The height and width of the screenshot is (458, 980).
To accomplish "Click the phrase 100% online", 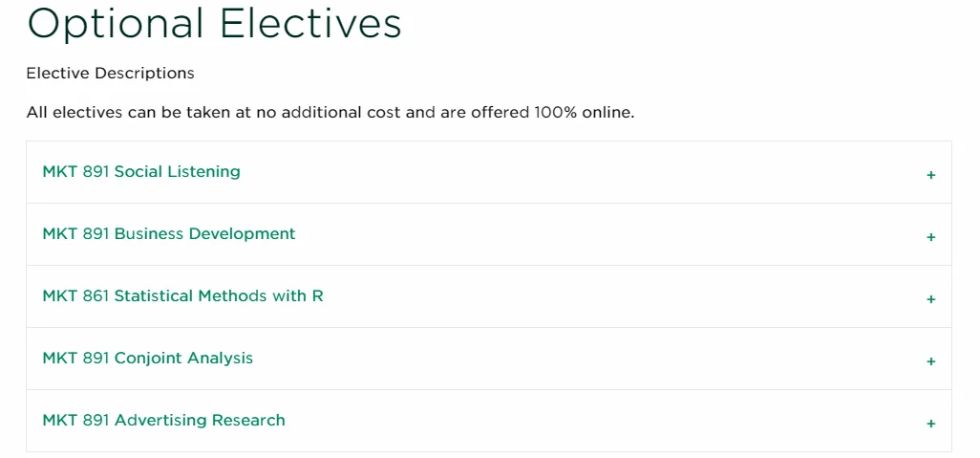I will click(584, 113).
